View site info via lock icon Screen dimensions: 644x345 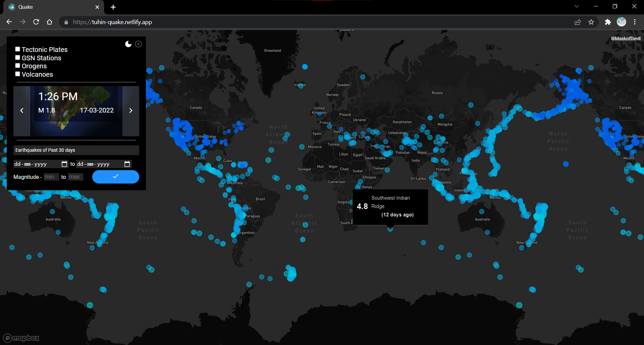(x=66, y=22)
